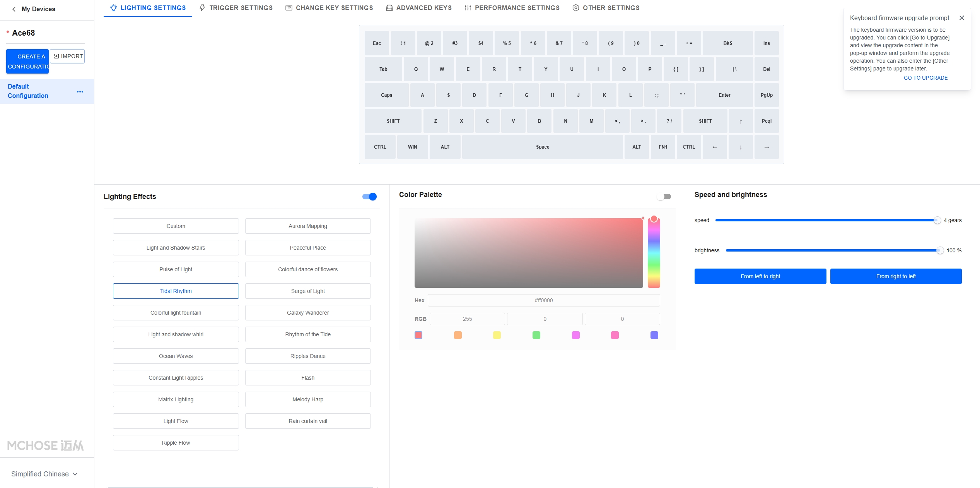
Task: Click the Change Key Settings keyboard icon
Action: (x=289, y=8)
